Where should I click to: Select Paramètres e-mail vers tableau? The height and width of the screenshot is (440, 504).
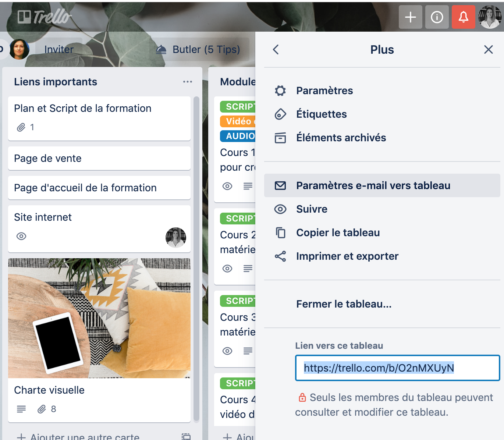373,185
